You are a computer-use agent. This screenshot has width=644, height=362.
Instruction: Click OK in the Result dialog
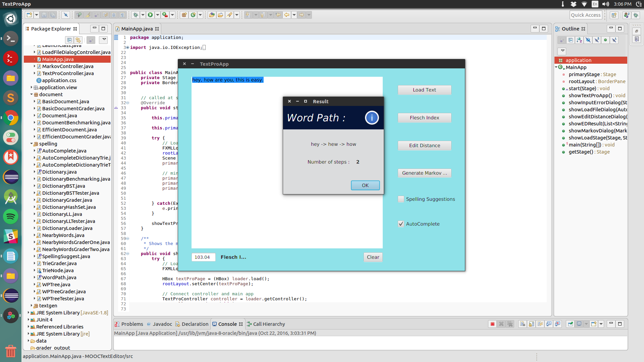pyautogui.click(x=365, y=185)
